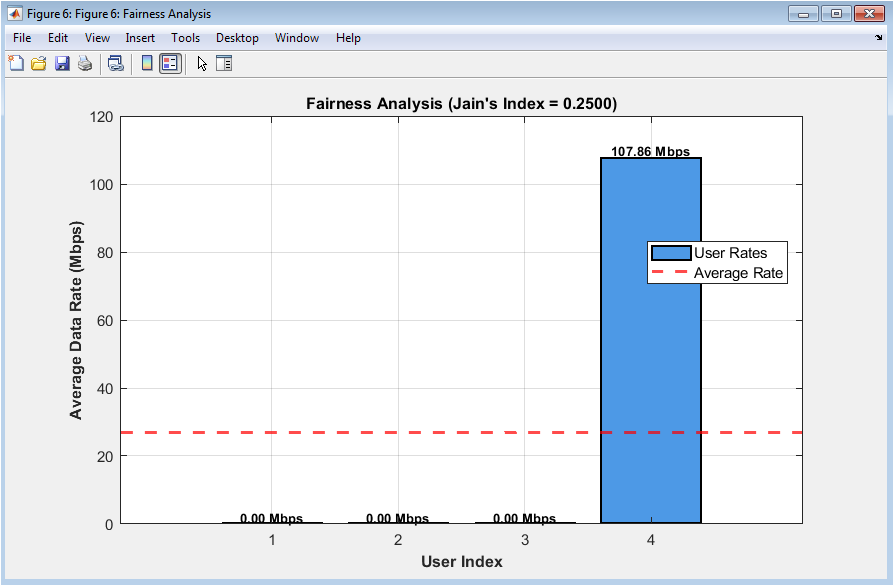The image size is (894, 586).
Task: Click the Link Plot toolbar icon
Action: (x=116, y=64)
